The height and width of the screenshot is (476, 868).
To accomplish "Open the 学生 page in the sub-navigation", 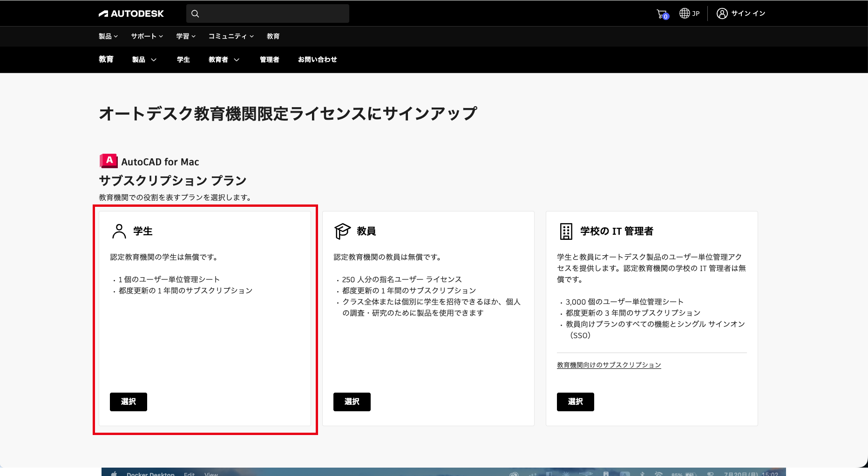I will click(x=183, y=60).
